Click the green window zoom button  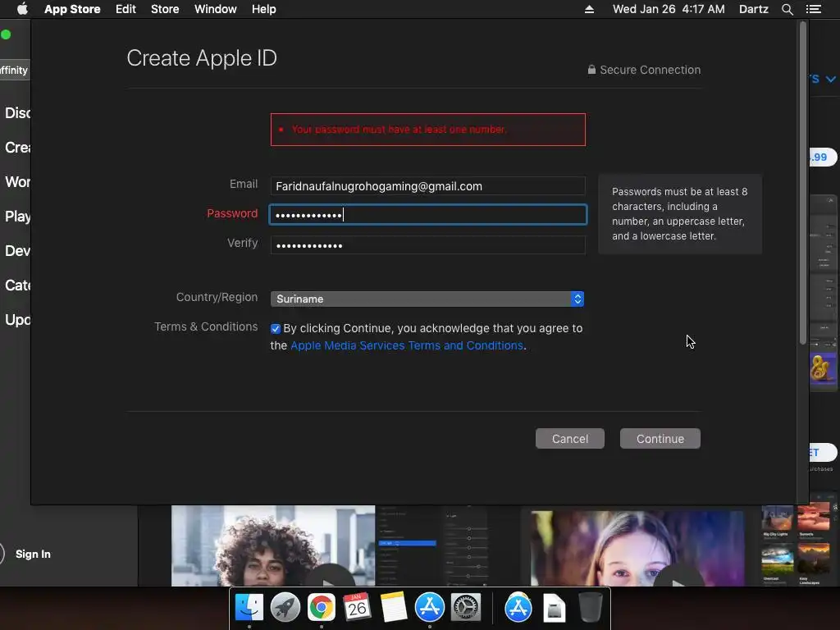pyautogui.click(x=6, y=34)
